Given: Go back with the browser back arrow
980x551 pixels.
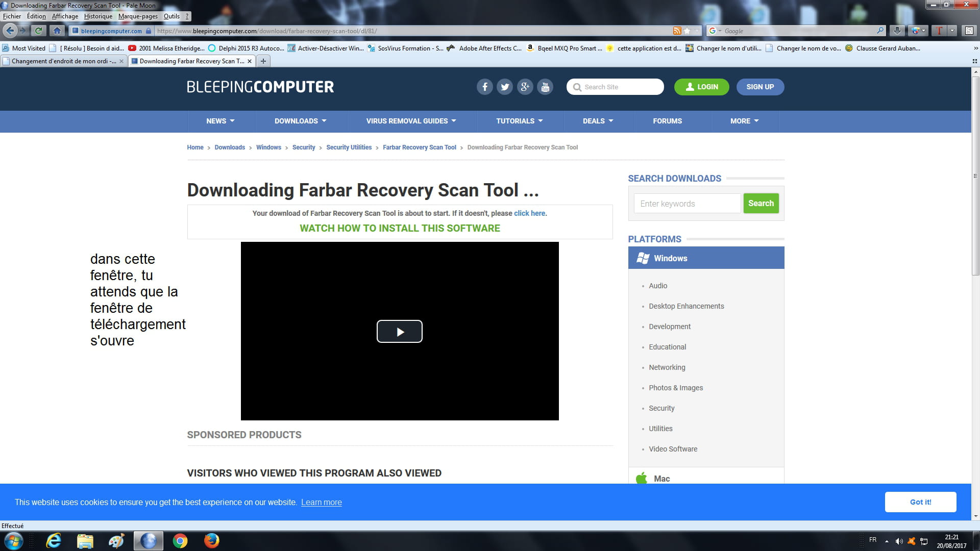Looking at the screenshot, I should click(10, 31).
